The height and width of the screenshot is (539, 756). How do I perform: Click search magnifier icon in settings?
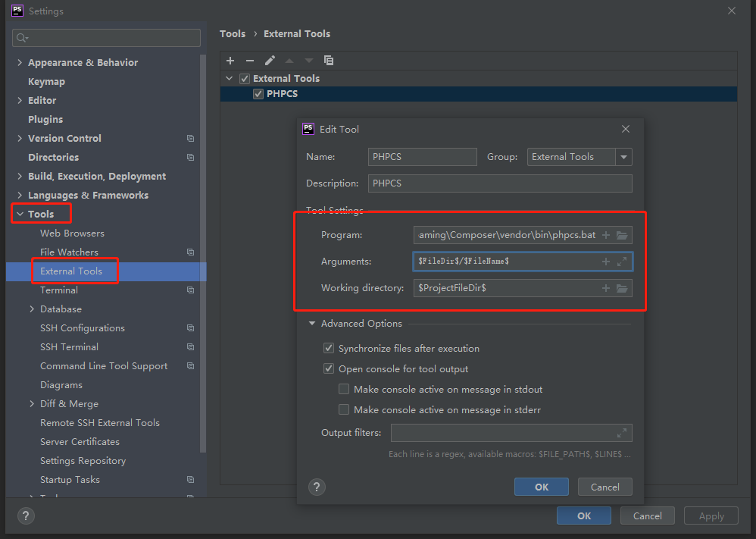22,38
